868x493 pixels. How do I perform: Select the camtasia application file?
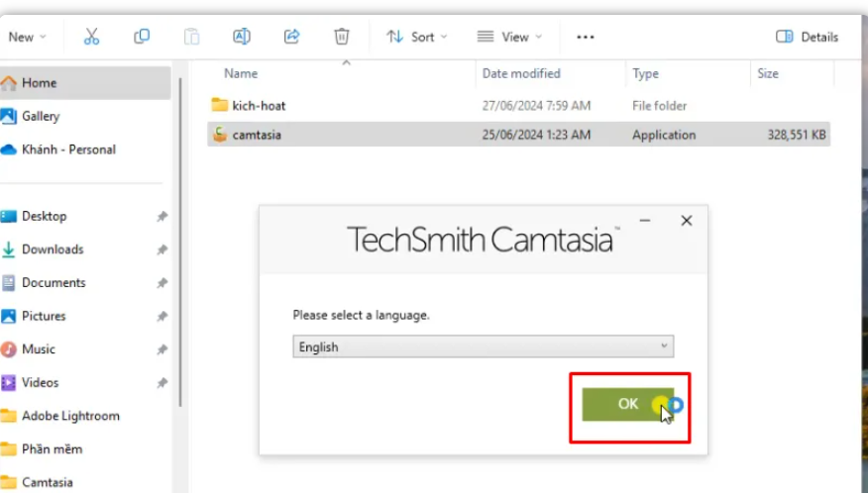pos(257,135)
